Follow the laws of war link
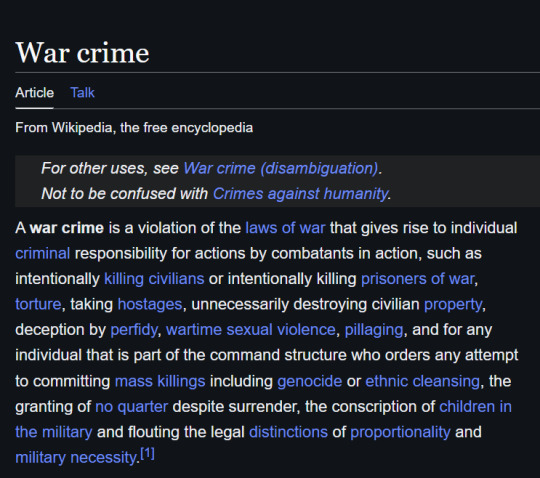The width and height of the screenshot is (540, 478). click(285, 228)
